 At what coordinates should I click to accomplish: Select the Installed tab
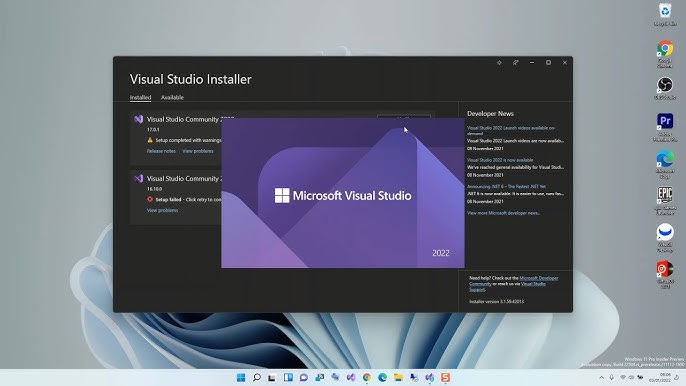(140, 97)
